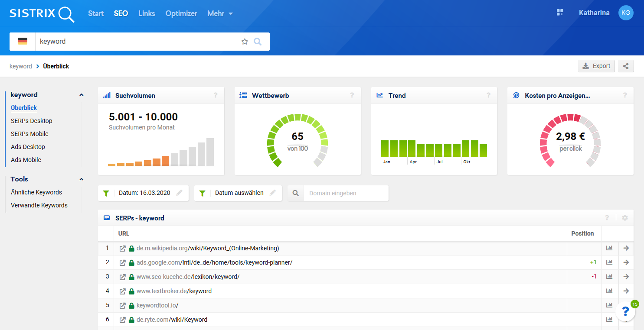Viewport: 644px width, 330px height.
Task: Click the Trend bar chart
Action: point(434,152)
